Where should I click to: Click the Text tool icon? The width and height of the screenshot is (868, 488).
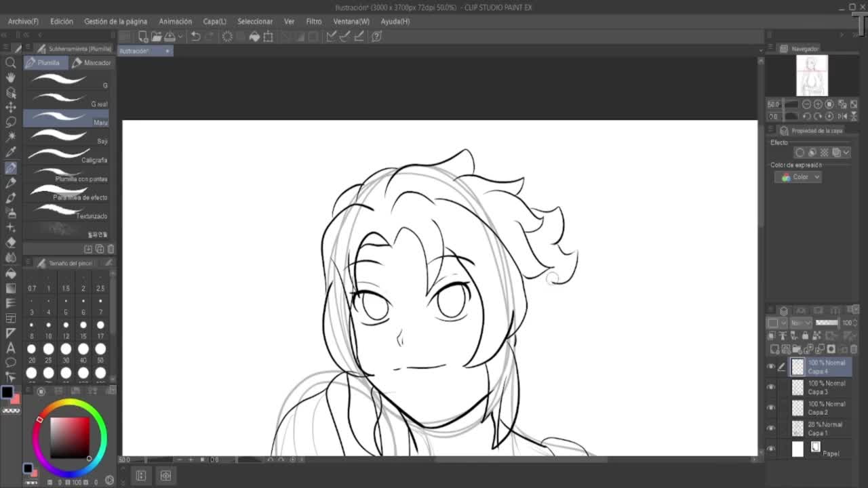pyautogui.click(x=11, y=348)
